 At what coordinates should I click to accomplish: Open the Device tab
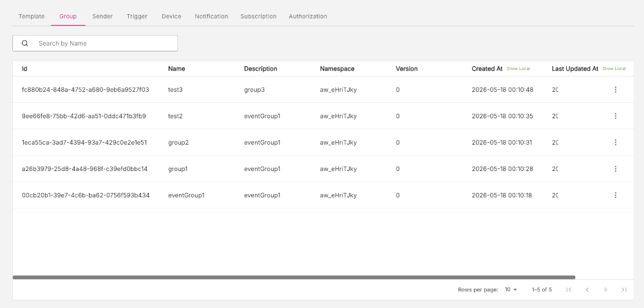point(171,17)
